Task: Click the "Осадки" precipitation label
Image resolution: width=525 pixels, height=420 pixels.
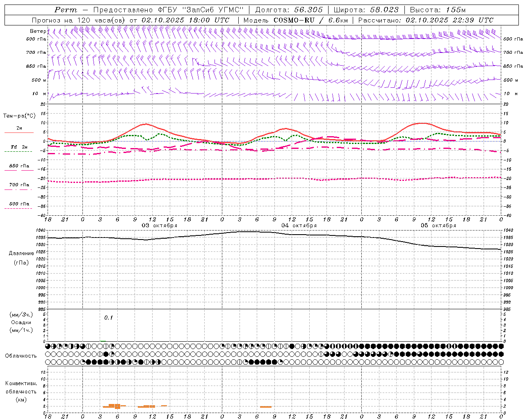Action: pyautogui.click(x=21, y=322)
